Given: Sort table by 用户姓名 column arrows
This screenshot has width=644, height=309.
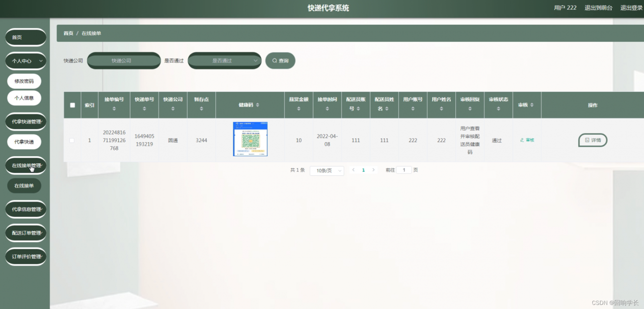Looking at the screenshot, I should [x=441, y=109].
